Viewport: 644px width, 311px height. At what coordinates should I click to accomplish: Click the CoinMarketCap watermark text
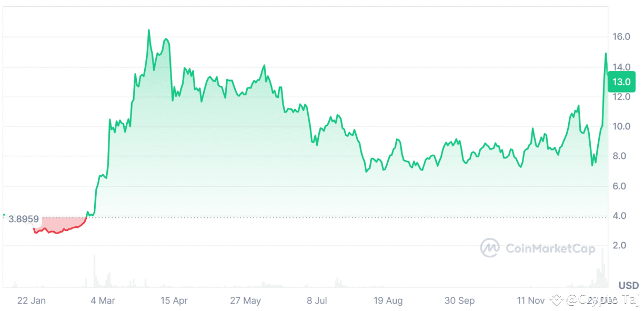pyautogui.click(x=550, y=248)
